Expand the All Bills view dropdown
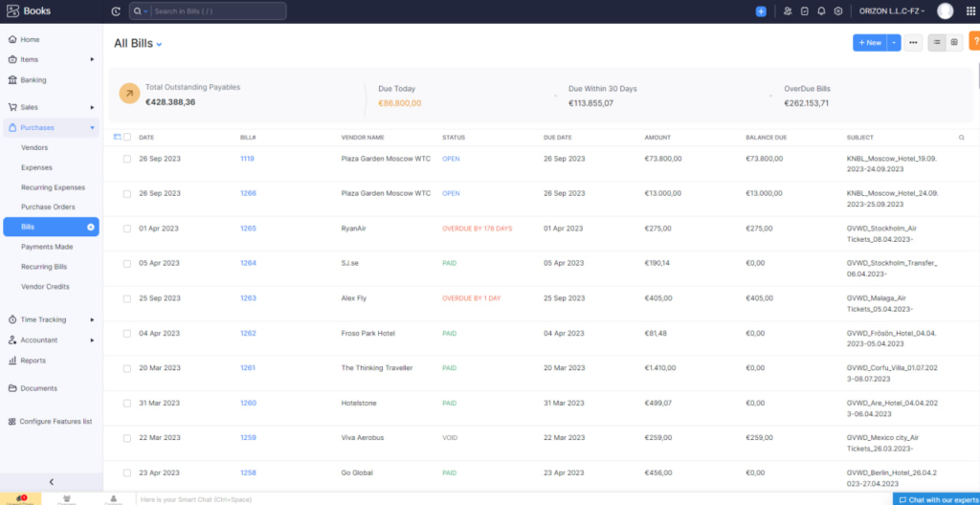980x505 pixels. tap(160, 44)
